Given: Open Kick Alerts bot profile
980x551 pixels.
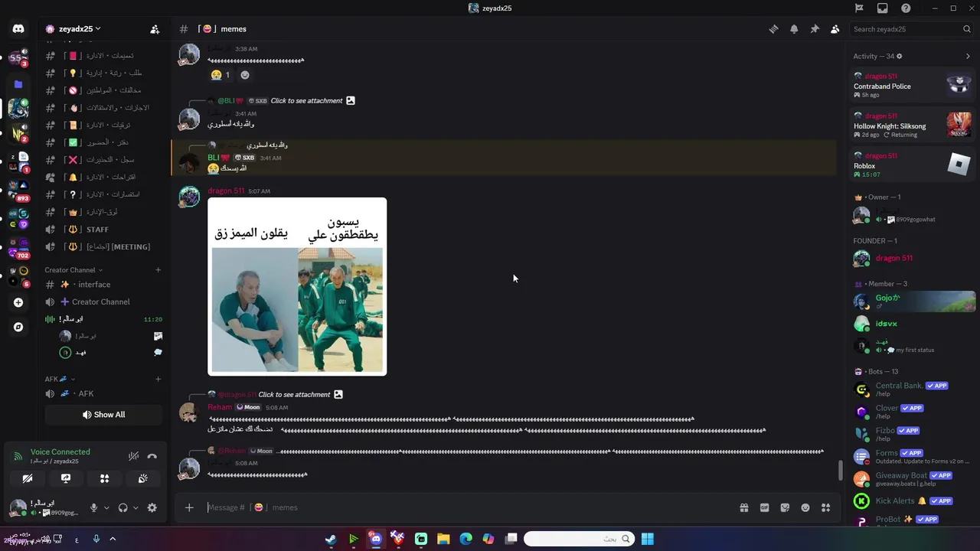Looking at the screenshot, I should tap(913, 501).
